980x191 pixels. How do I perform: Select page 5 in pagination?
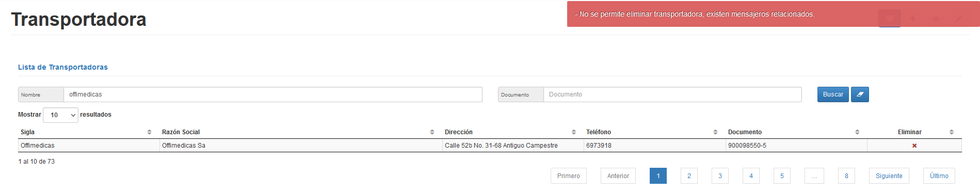[782, 176]
